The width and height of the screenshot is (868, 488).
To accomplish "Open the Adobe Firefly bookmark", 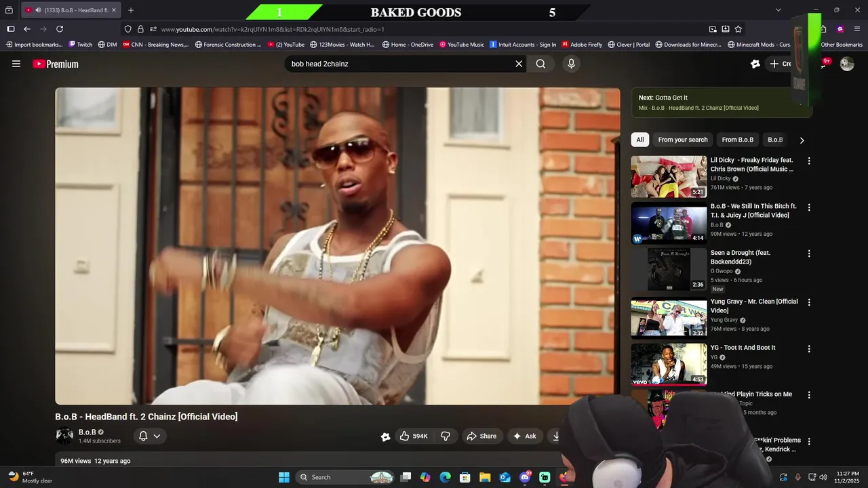I will tap(582, 45).
